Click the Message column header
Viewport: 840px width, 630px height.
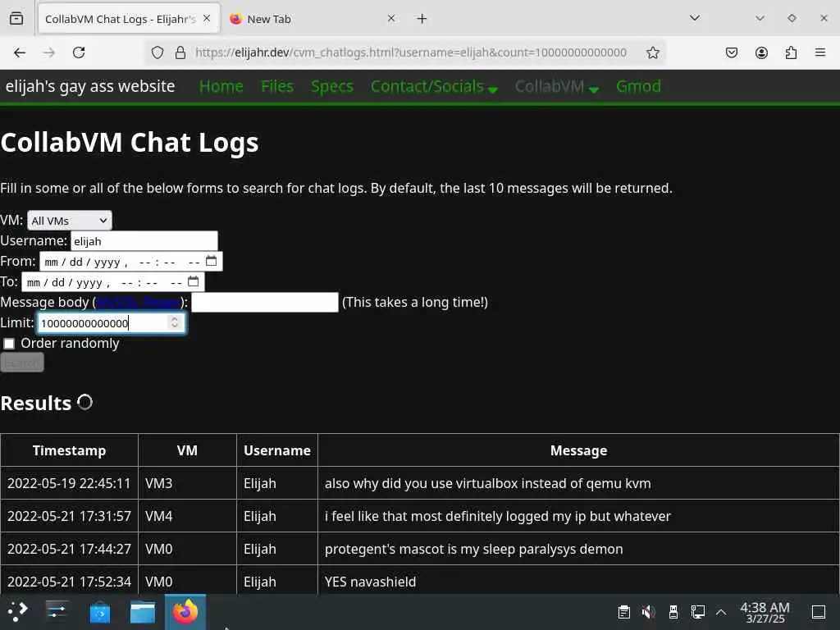pos(578,450)
